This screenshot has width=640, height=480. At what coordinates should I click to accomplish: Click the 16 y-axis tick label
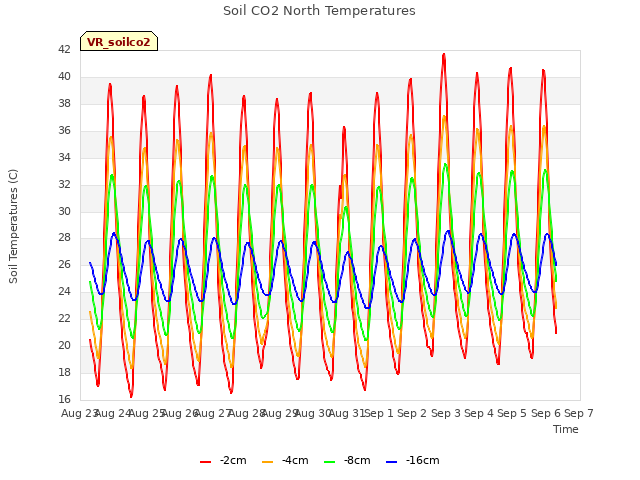pyautogui.click(x=64, y=399)
